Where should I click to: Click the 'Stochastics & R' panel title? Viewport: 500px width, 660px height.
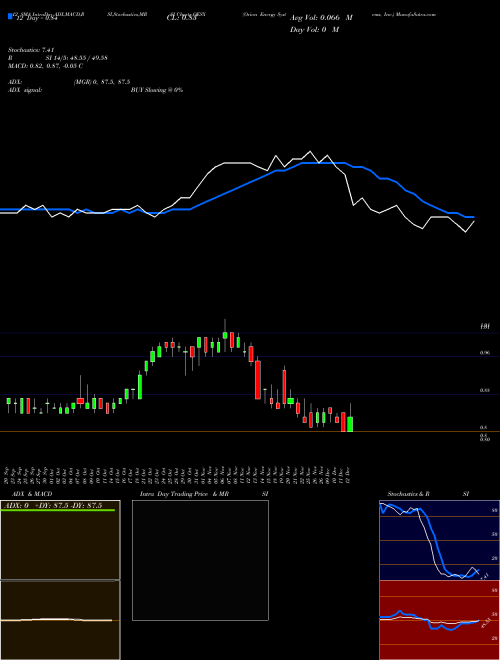408,494
